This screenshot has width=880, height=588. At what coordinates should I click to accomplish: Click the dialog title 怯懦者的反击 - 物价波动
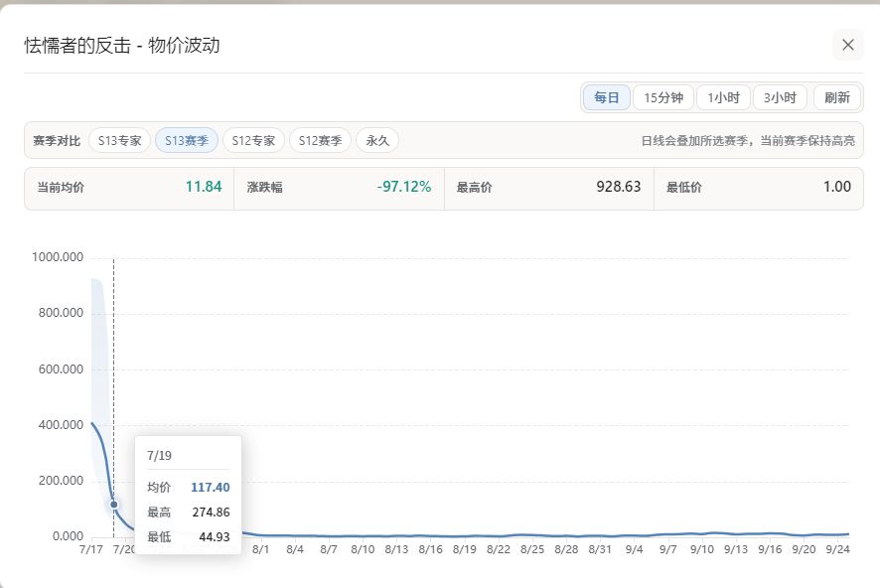click(122, 46)
